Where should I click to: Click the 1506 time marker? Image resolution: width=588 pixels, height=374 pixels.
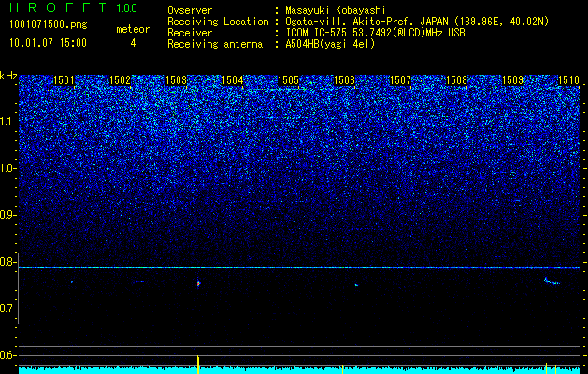345,80
